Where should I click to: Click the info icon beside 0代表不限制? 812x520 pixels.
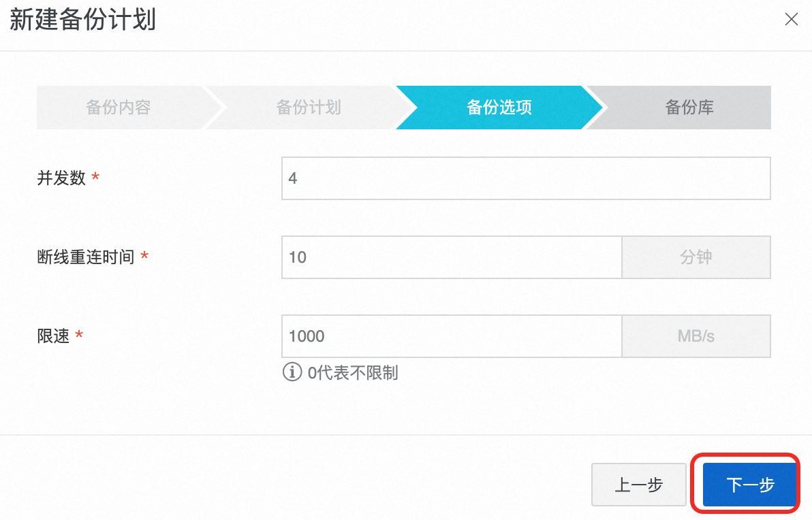[292, 372]
